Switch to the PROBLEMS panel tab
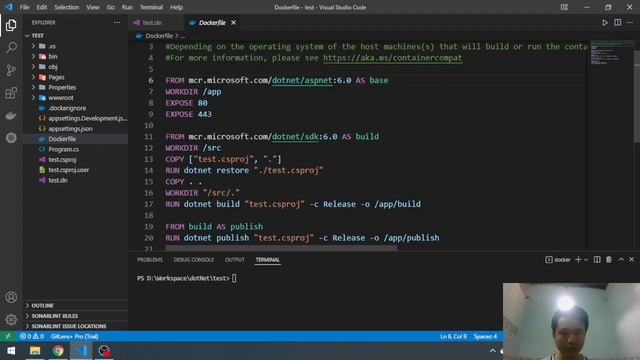This screenshot has height=360, width=640. tap(150, 260)
